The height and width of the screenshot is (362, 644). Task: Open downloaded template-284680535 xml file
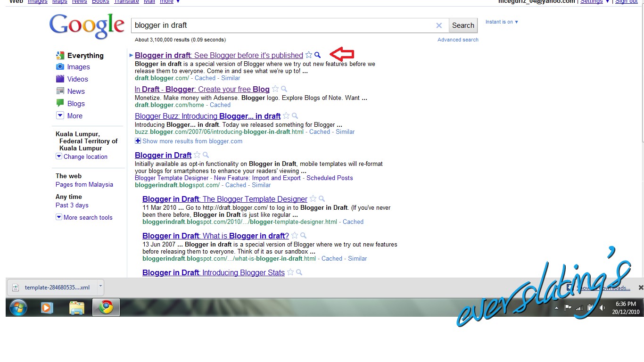pyautogui.click(x=51, y=287)
